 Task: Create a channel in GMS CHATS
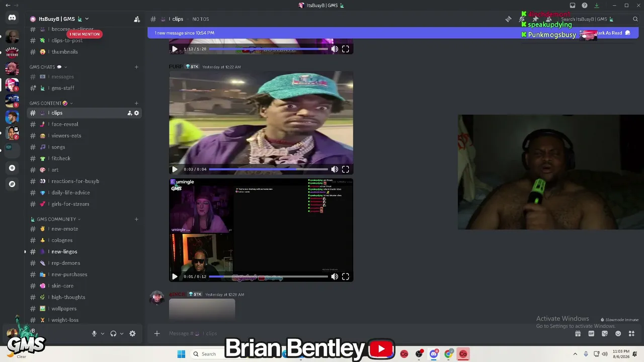[x=136, y=67]
